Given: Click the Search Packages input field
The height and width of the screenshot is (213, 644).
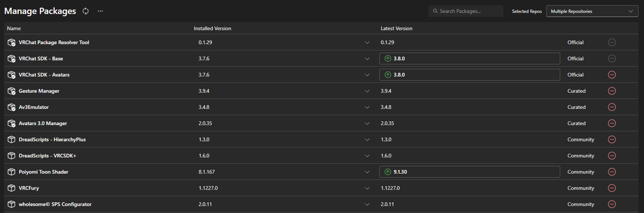Looking at the screenshot, I should pos(468,11).
